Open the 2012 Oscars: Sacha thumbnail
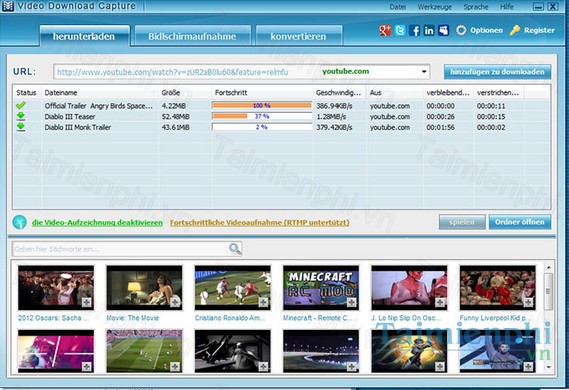This screenshot has height=390, width=569. tap(56, 288)
